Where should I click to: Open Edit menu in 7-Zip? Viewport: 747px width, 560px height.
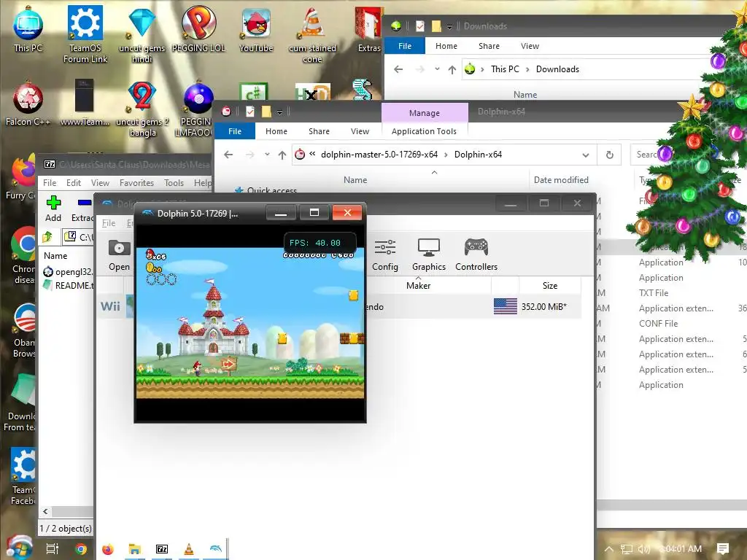[74, 183]
